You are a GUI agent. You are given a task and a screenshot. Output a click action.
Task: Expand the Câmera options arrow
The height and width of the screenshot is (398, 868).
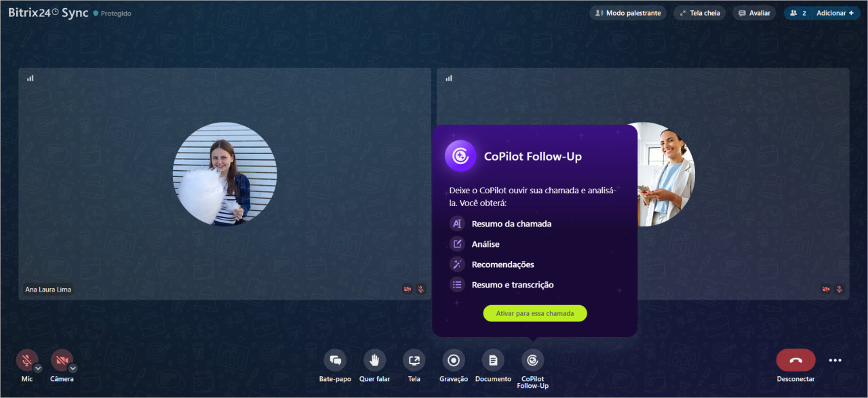(73, 368)
